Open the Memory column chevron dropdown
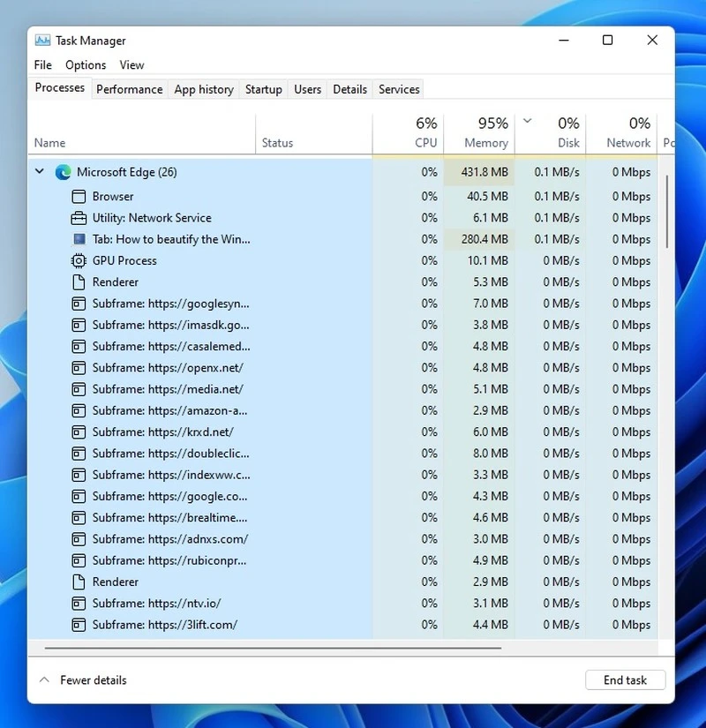This screenshot has width=706, height=728. point(527,123)
